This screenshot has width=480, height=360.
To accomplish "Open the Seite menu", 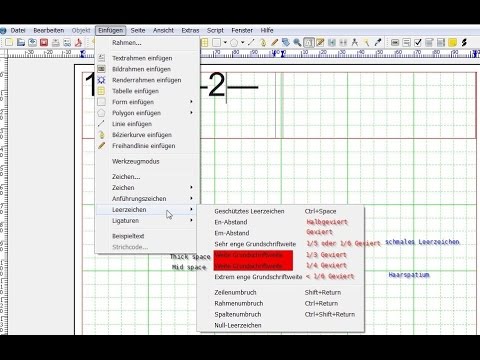I will [138, 30].
